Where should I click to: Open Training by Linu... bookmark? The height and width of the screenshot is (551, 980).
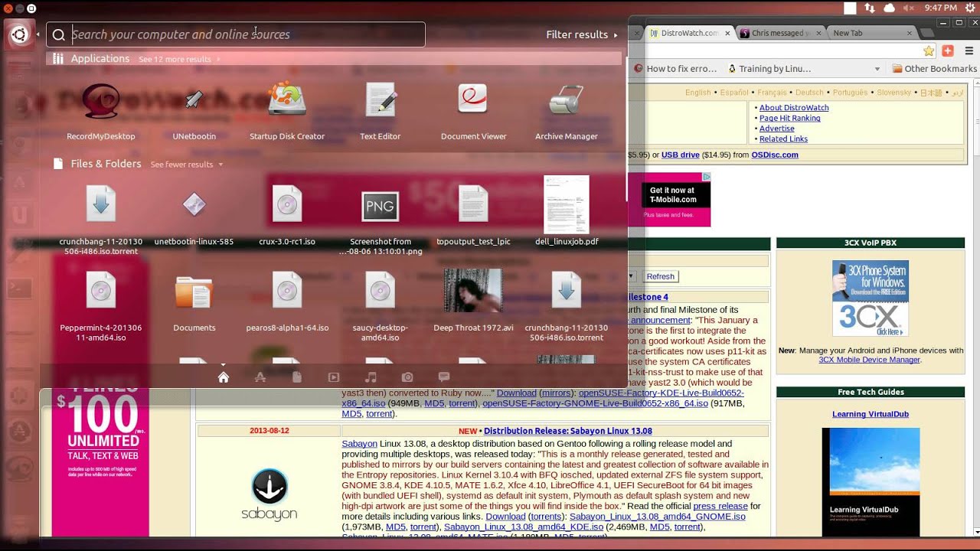[x=768, y=68]
